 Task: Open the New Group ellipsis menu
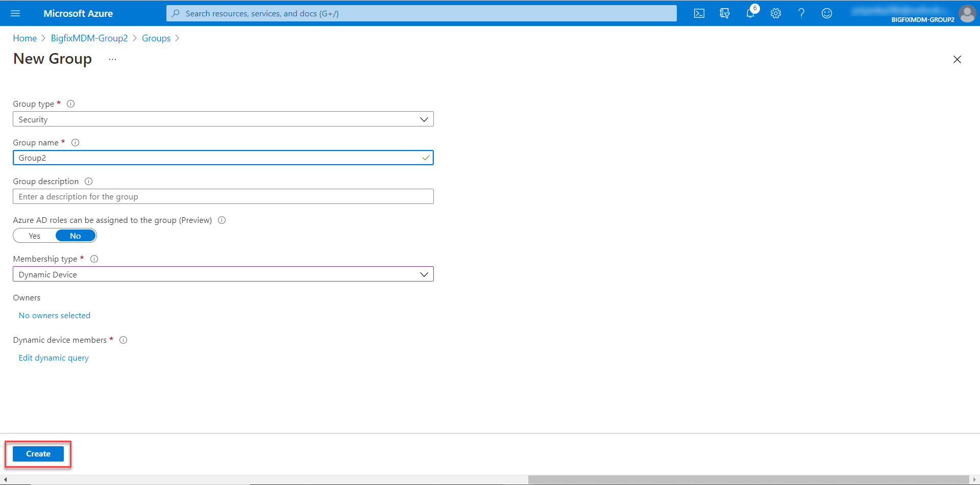[x=113, y=59]
